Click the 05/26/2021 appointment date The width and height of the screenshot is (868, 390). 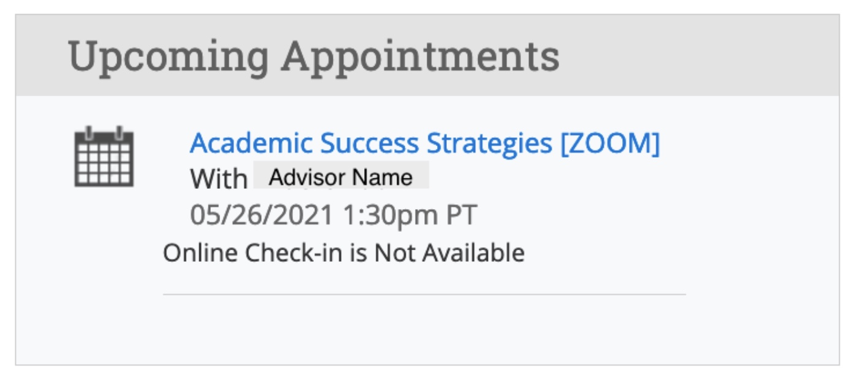point(262,215)
